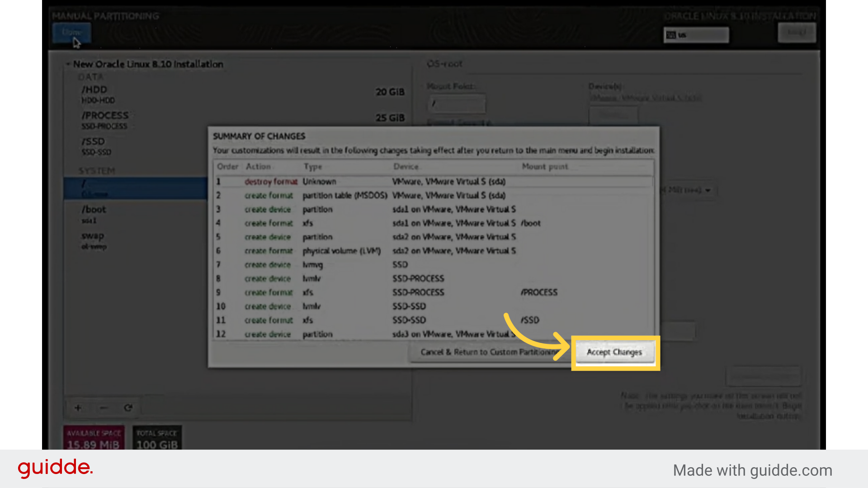Click Accept Changes in the summary dialog

pyautogui.click(x=614, y=352)
